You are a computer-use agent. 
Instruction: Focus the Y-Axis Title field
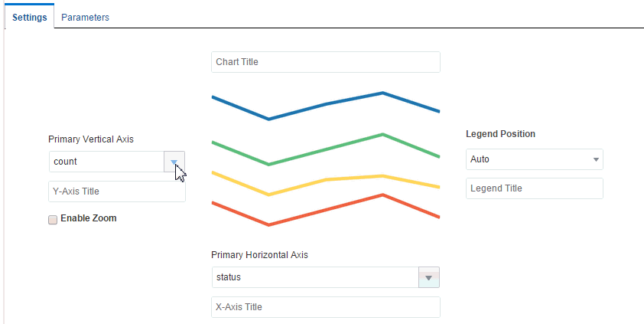pos(116,191)
